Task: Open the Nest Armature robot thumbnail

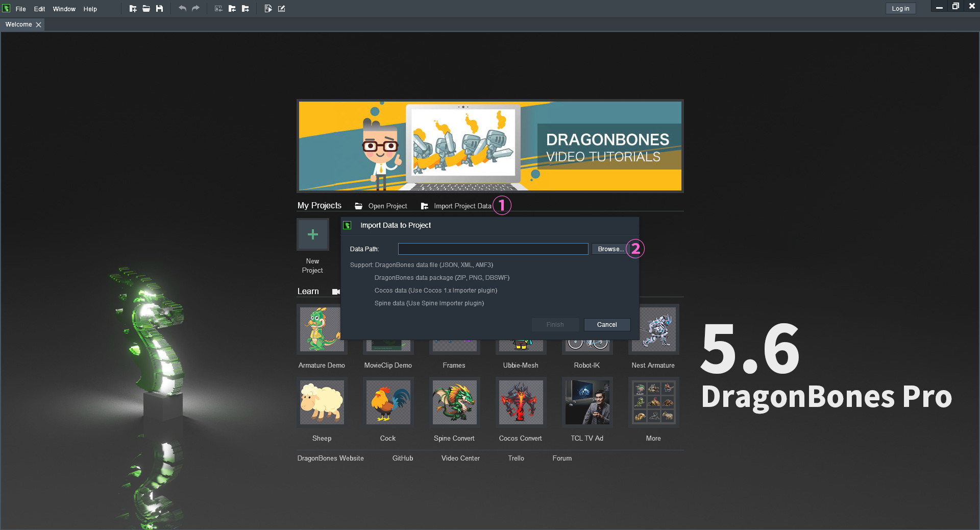Action: click(653, 329)
